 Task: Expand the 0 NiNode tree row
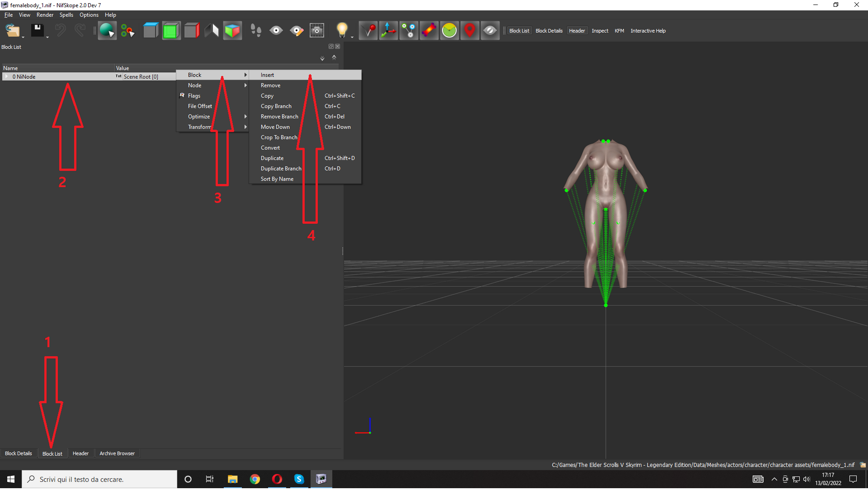6,77
